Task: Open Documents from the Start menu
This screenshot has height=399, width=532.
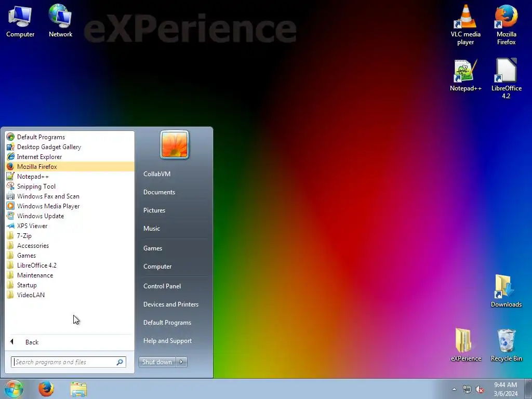Action: click(x=175, y=192)
